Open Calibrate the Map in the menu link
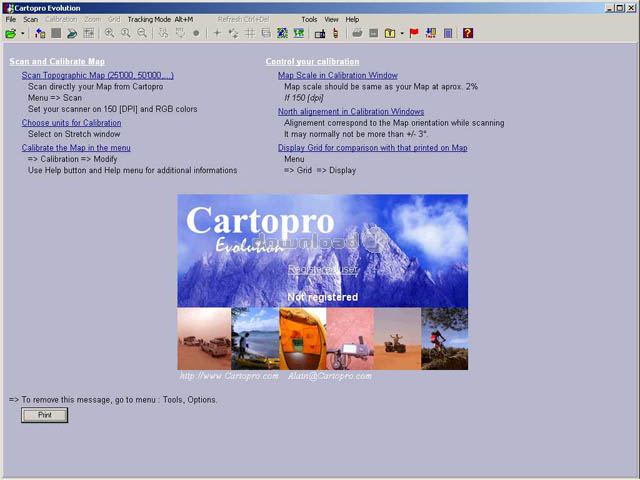This screenshot has height=480, width=640. (x=76, y=148)
